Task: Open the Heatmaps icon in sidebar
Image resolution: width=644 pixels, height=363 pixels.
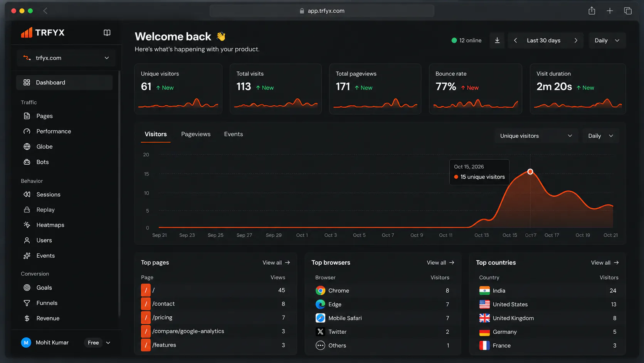Action: click(x=27, y=225)
